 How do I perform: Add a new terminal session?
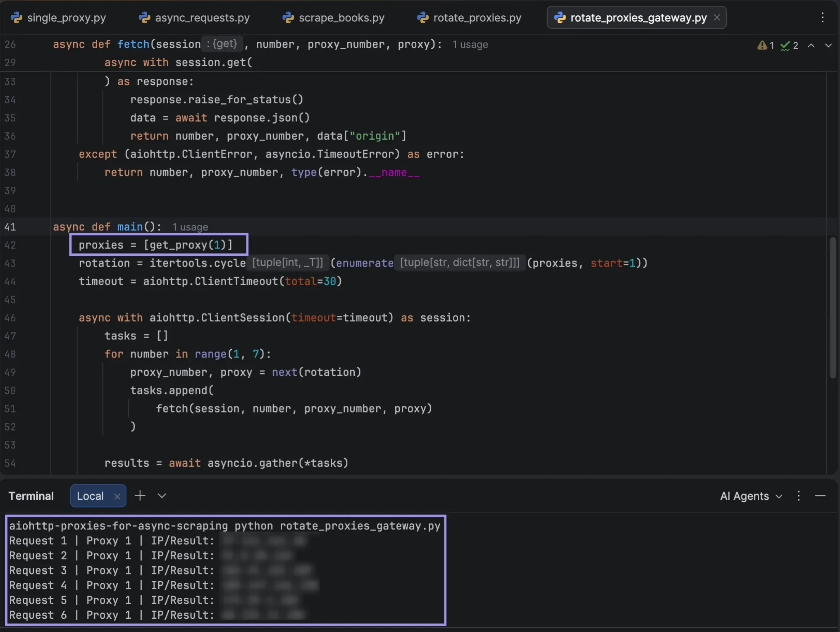(x=140, y=496)
